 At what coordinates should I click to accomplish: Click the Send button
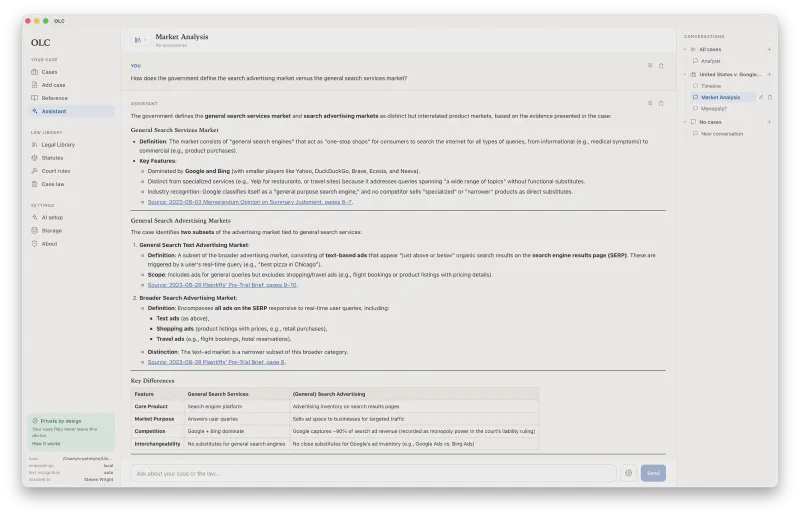(654, 474)
